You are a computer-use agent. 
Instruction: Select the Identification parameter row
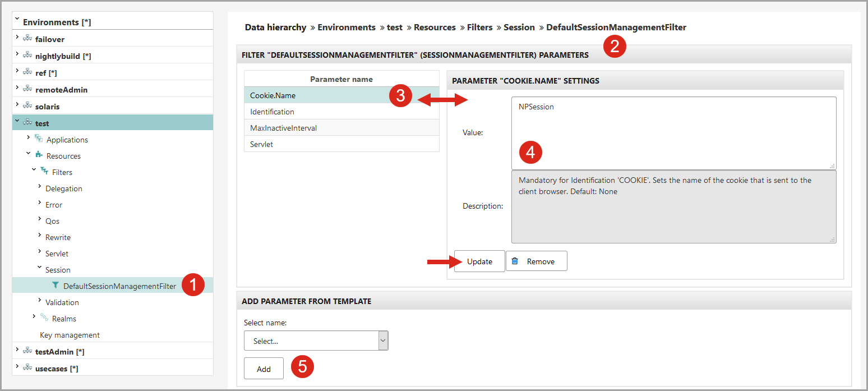click(341, 112)
